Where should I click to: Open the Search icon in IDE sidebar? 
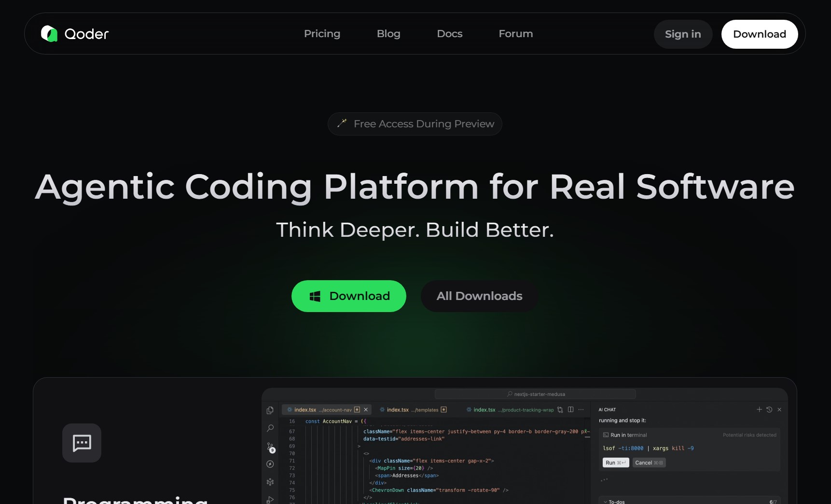click(x=270, y=428)
